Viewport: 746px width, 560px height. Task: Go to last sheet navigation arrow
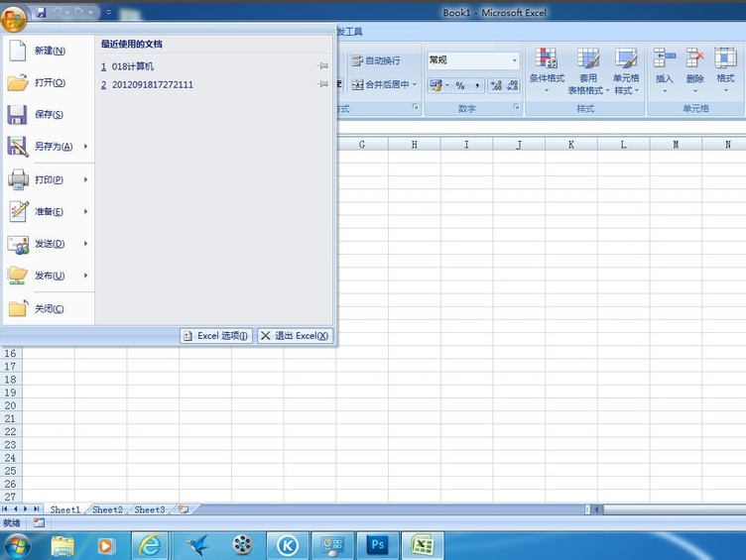(x=36, y=509)
